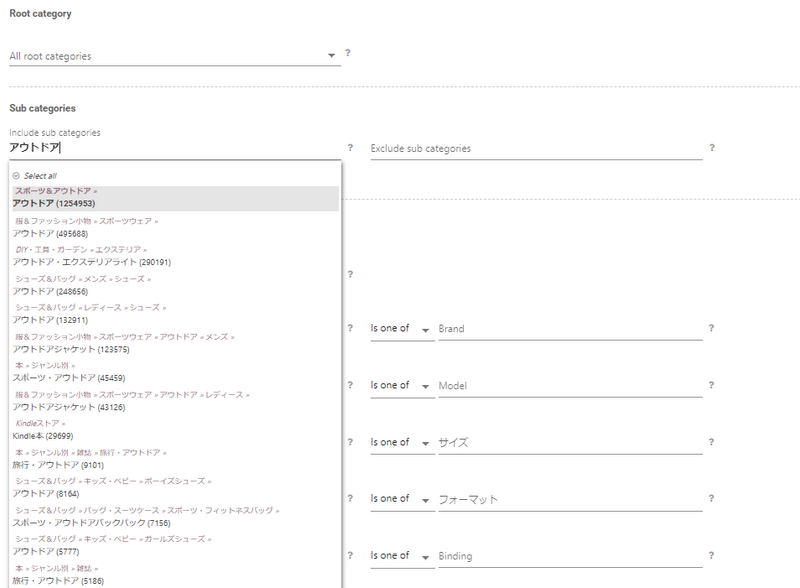This screenshot has width=800, height=588.
Task: Pick スポーツ・アウトドアバックパック (7156) suggestion
Action: (92, 523)
